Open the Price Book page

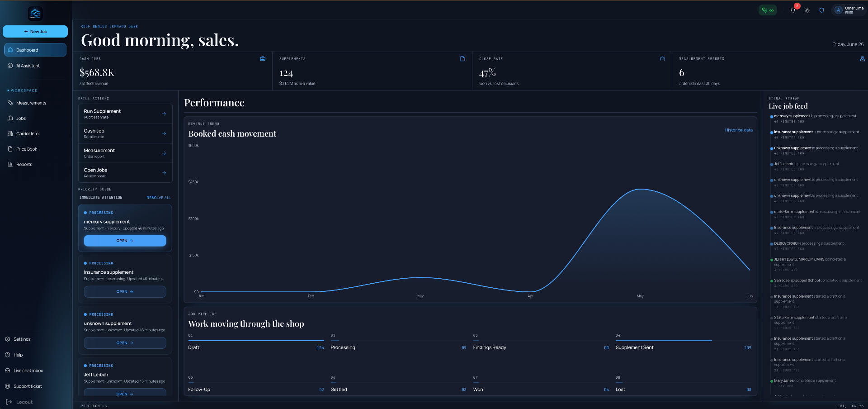[x=35, y=149]
